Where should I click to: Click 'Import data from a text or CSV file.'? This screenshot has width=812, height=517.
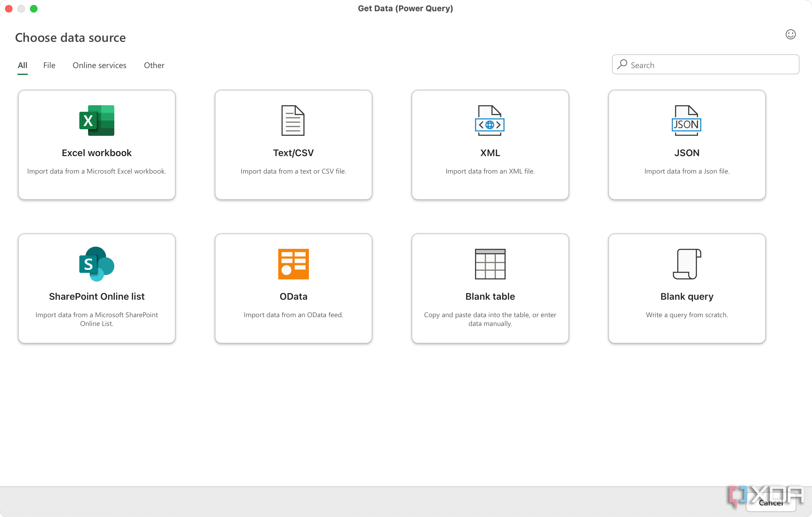pos(293,171)
